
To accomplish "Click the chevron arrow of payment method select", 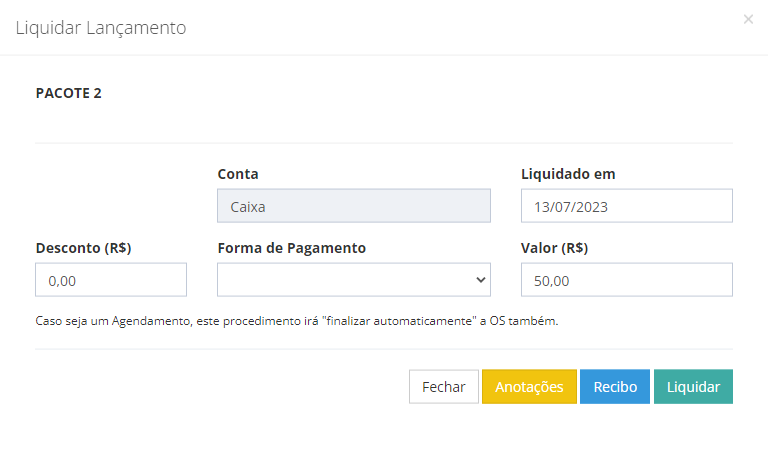I will point(480,280).
